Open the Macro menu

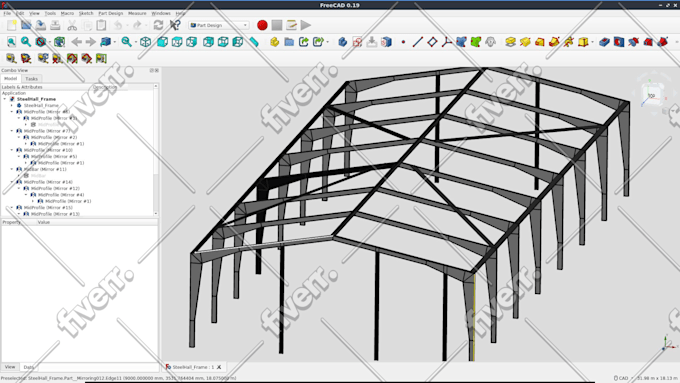[67, 13]
